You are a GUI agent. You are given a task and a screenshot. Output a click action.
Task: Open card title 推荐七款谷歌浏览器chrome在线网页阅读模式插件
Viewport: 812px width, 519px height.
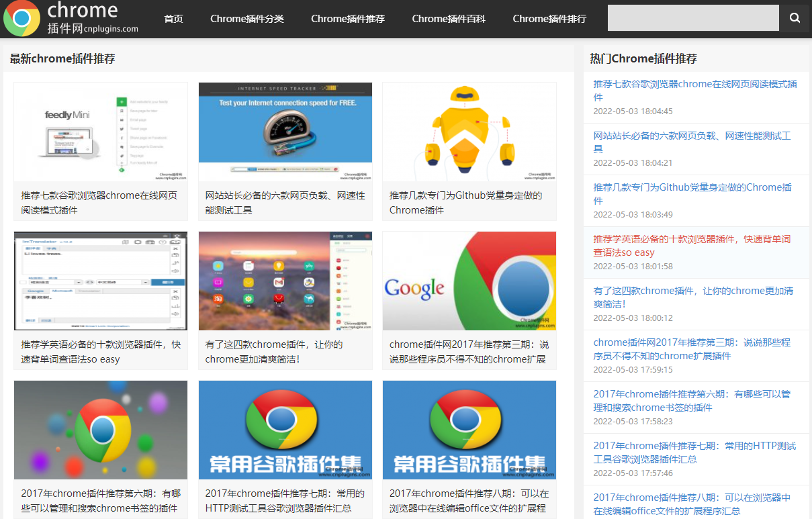tap(99, 203)
